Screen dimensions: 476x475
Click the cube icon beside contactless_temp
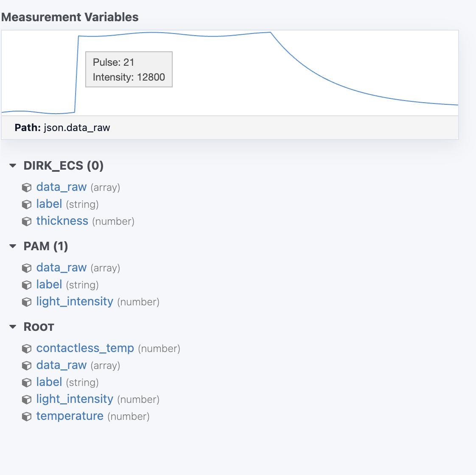point(27,349)
